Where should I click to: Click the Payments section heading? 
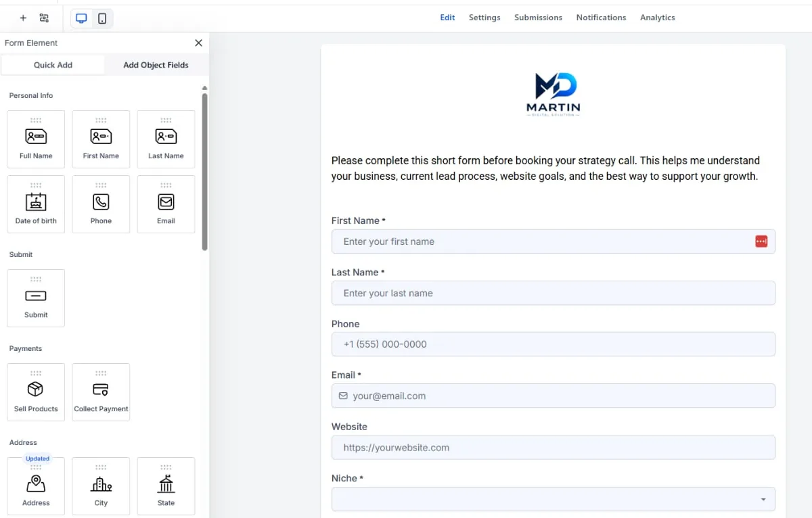[26, 348]
